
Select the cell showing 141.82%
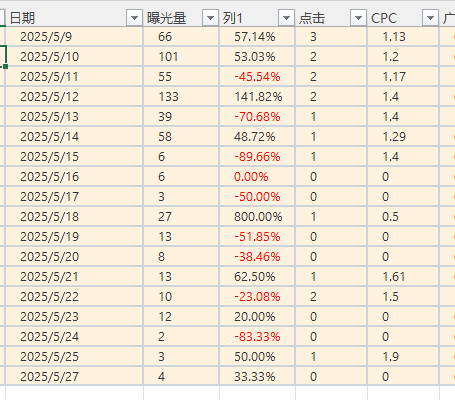[257, 97]
